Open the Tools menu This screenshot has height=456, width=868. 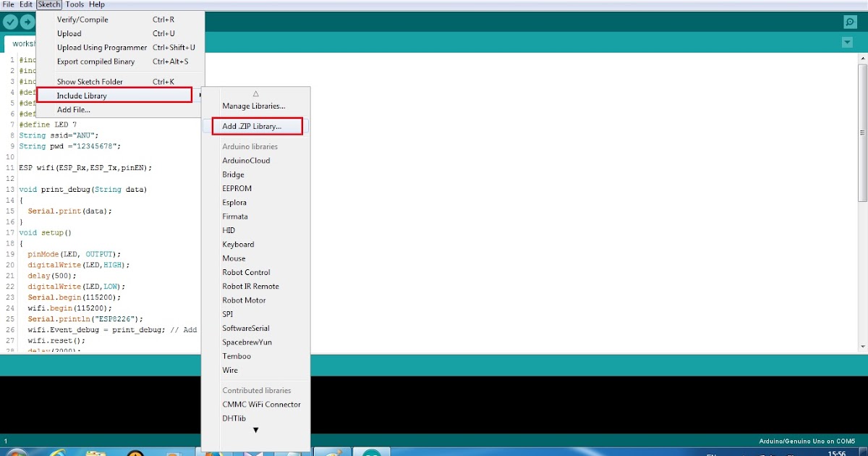[75, 4]
